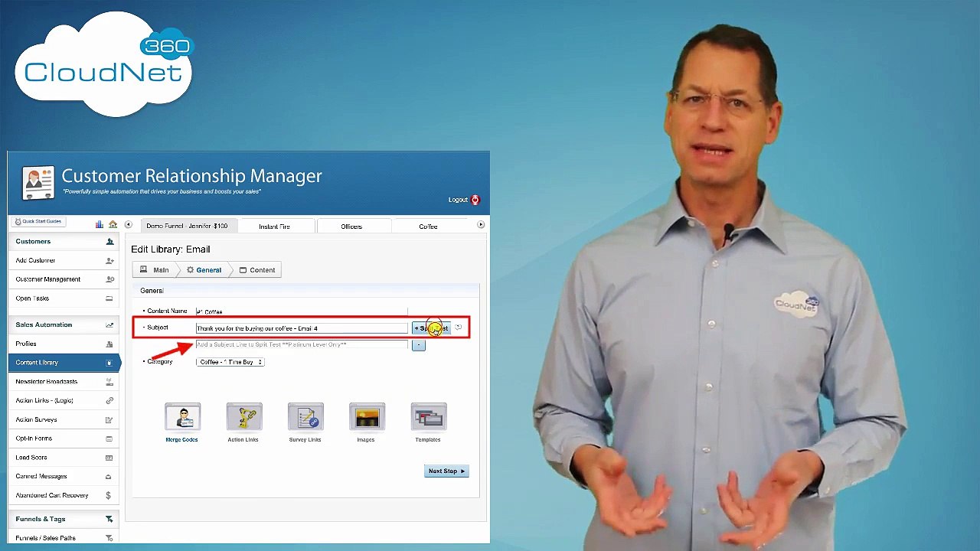Open Newsletter Broadcasts in sidebar

46,381
